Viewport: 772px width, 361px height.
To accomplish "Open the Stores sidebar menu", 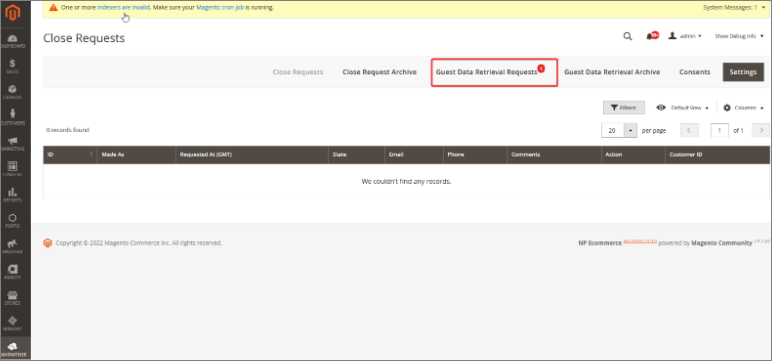I will tap(13, 297).
